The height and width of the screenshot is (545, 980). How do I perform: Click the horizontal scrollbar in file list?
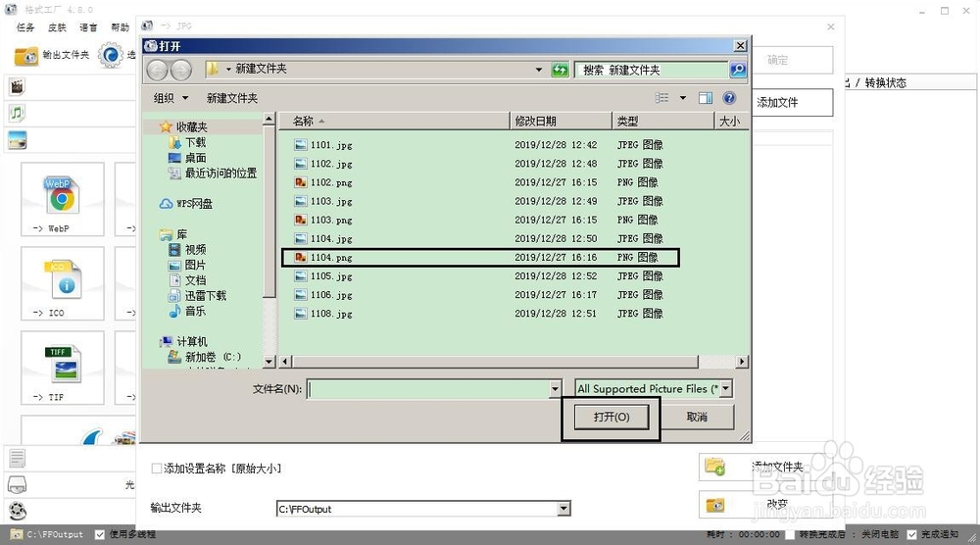pyautogui.click(x=495, y=362)
